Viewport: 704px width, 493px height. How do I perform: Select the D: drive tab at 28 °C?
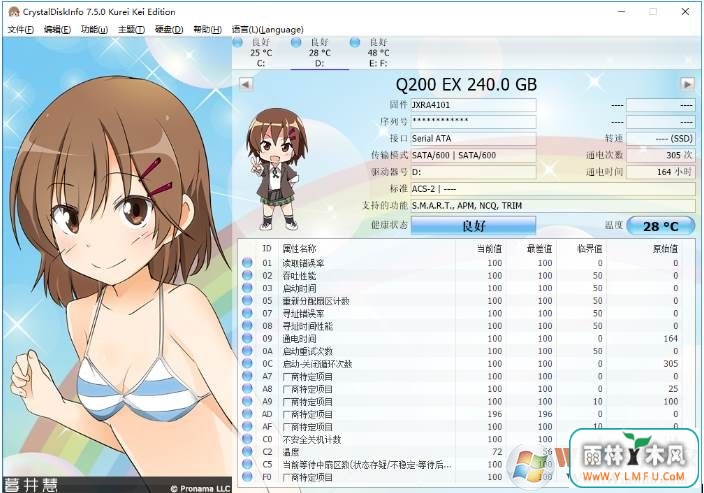pos(319,53)
